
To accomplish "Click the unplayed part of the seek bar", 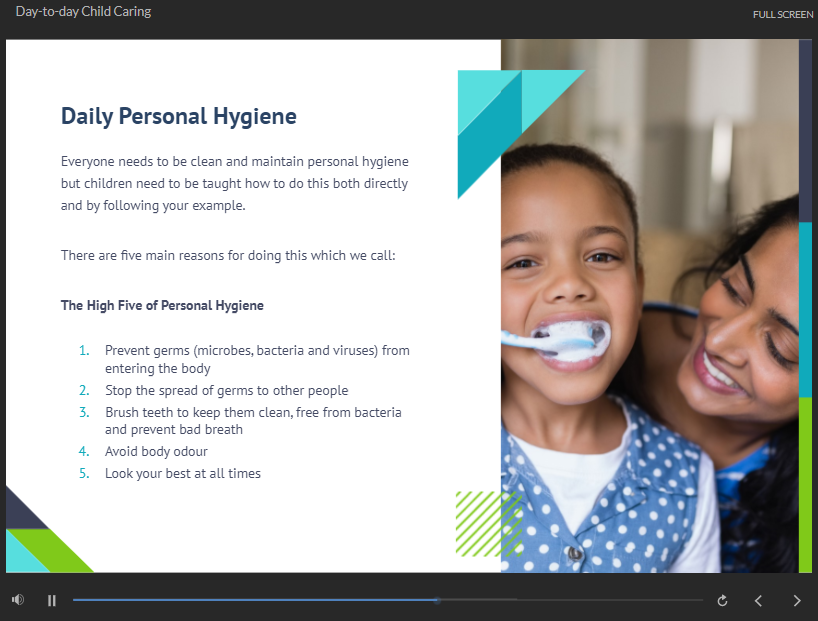I will (572, 601).
